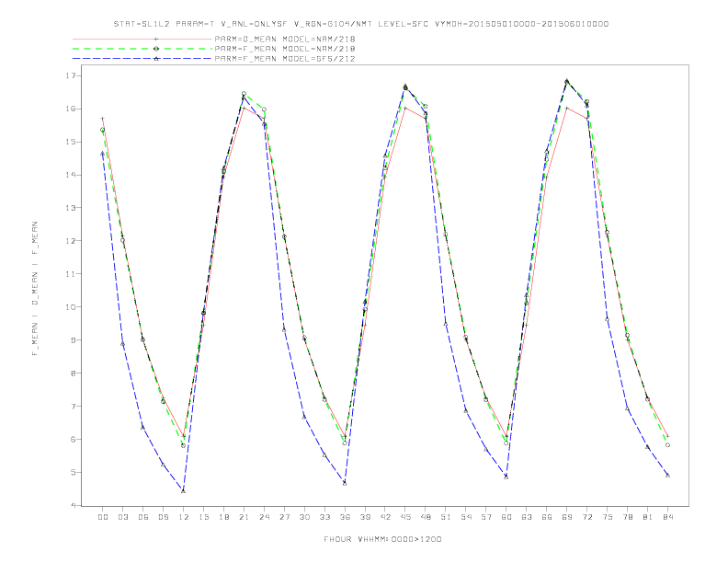
Task: Click y-axis tick label 16
Action: 72,109
